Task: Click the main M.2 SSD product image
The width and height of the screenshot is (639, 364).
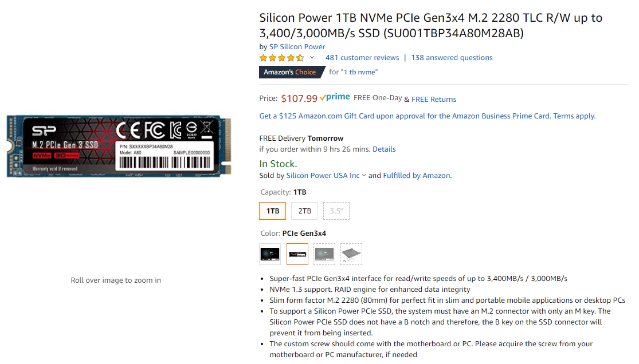Action: [x=119, y=146]
